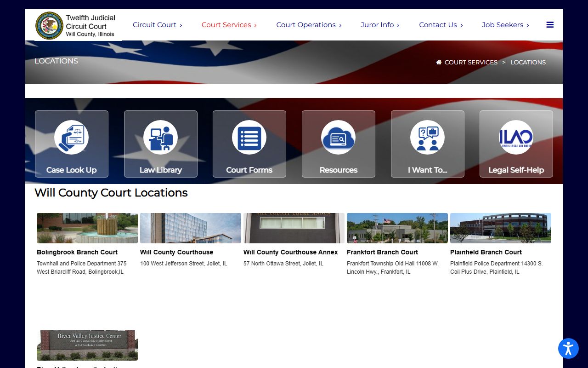Screen dimensions: 588x368
Task: Click the Twelfth Judicial Circuit Court seal logo
Action: pyautogui.click(x=50, y=25)
